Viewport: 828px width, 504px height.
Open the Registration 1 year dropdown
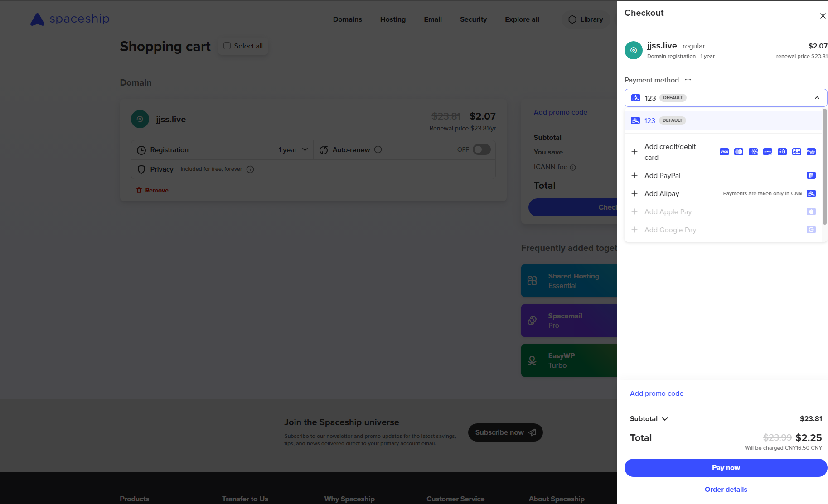pyautogui.click(x=293, y=150)
